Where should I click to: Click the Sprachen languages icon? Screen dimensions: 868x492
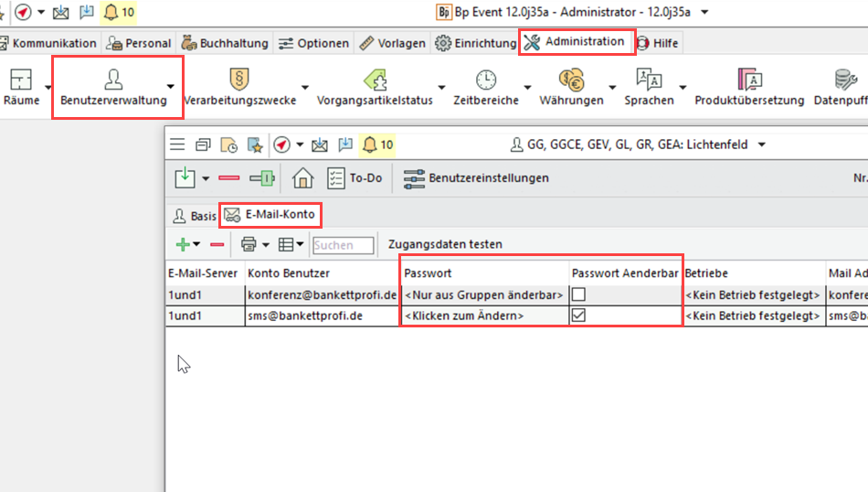click(649, 80)
